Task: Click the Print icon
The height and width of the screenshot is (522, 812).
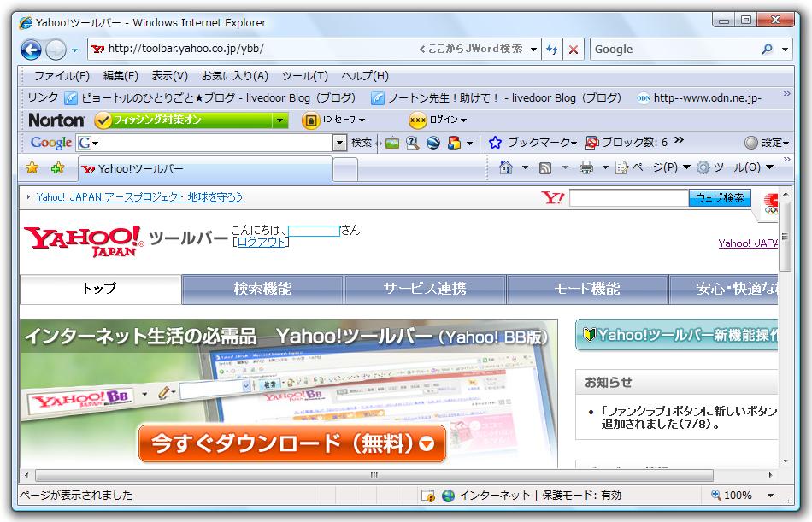Action: [586, 167]
